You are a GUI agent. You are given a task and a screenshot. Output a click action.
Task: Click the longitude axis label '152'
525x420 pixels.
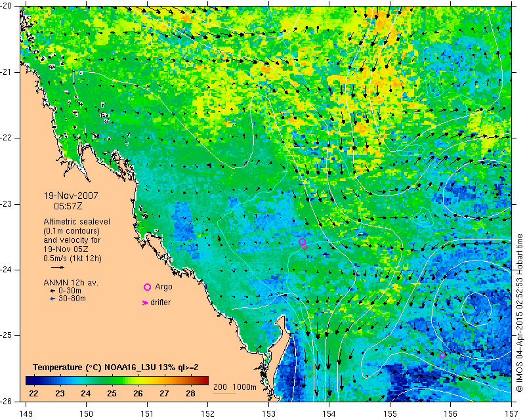[208, 414]
